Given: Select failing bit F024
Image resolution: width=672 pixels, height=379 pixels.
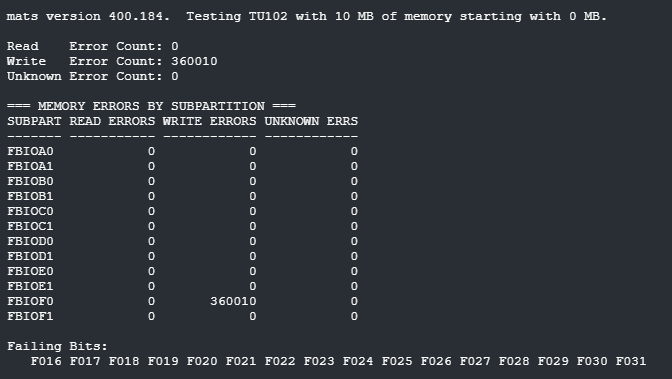Looking at the screenshot, I should [x=358, y=361].
